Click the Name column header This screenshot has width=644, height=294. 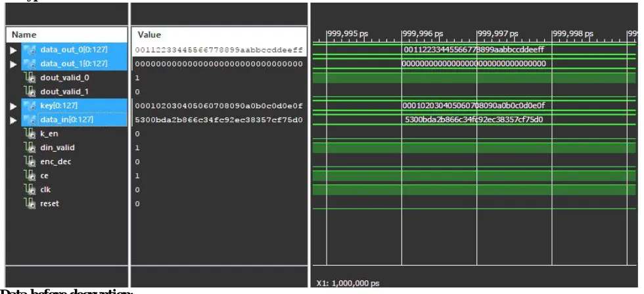tap(67, 35)
